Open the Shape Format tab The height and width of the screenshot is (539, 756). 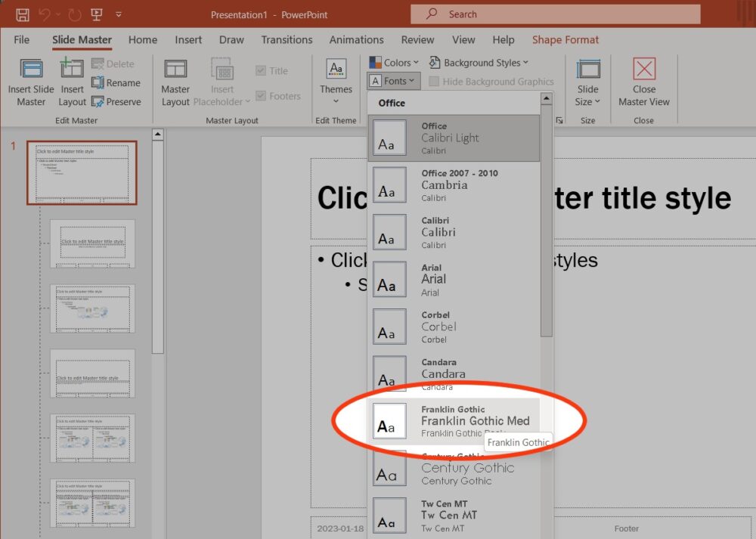click(565, 40)
